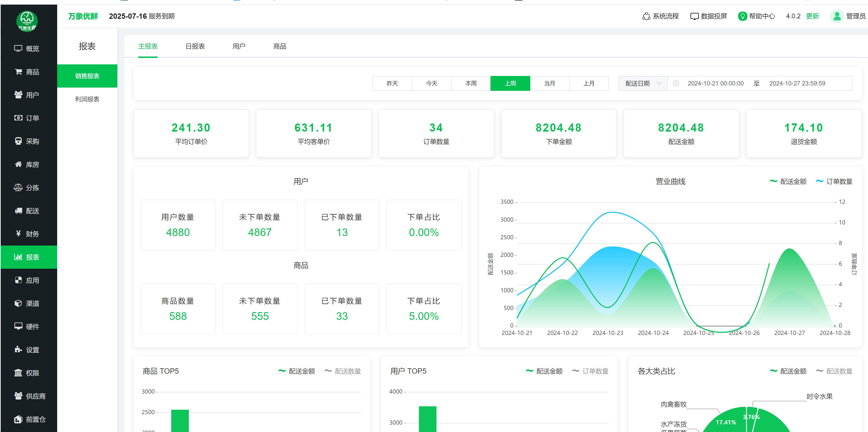This screenshot has width=868, height=432.
Task: Open 商品 via the shopping cart icon
Action: point(18,72)
